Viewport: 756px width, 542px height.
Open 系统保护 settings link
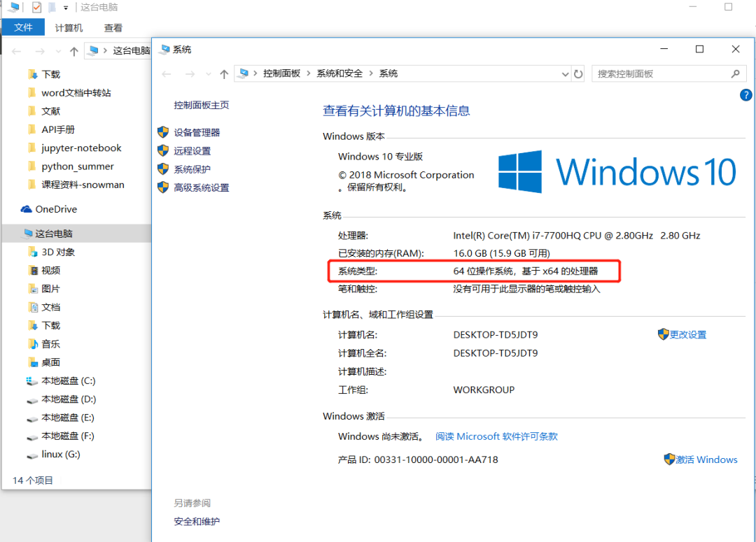[x=192, y=169]
